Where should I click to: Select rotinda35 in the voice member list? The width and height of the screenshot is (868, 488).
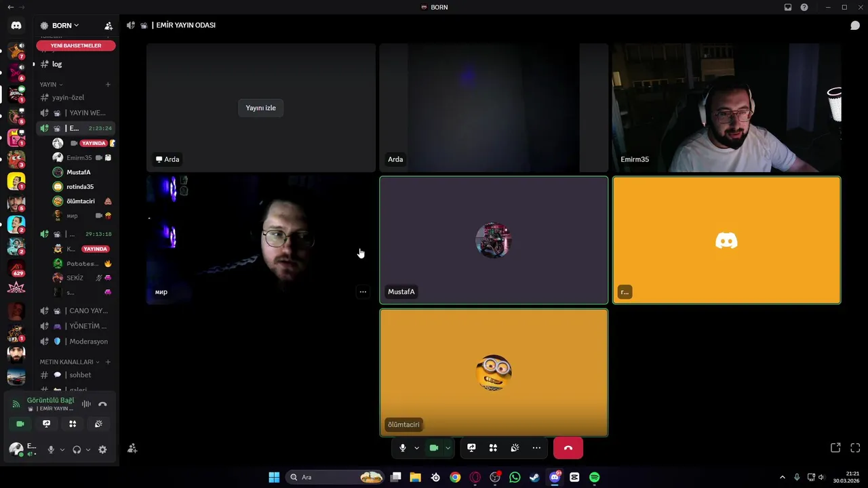tap(81, 187)
